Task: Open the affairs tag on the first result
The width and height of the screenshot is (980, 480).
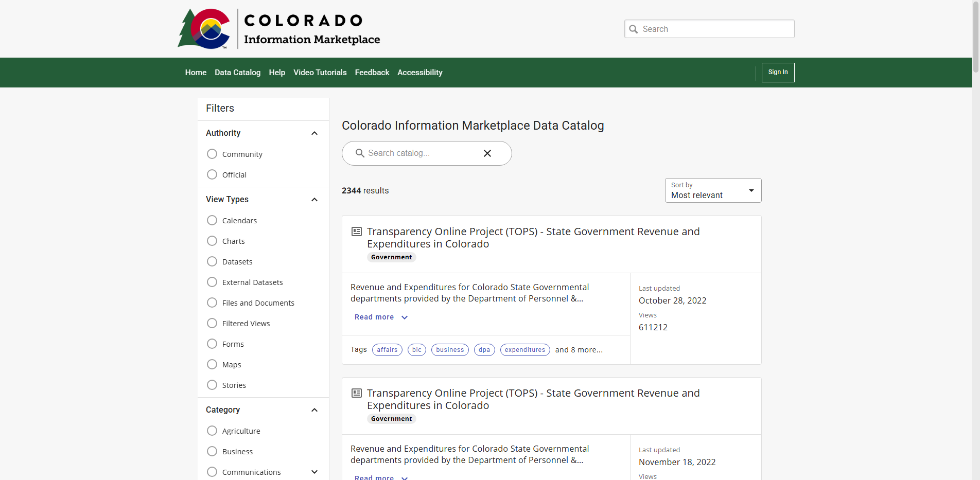Action: tap(387, 349)
